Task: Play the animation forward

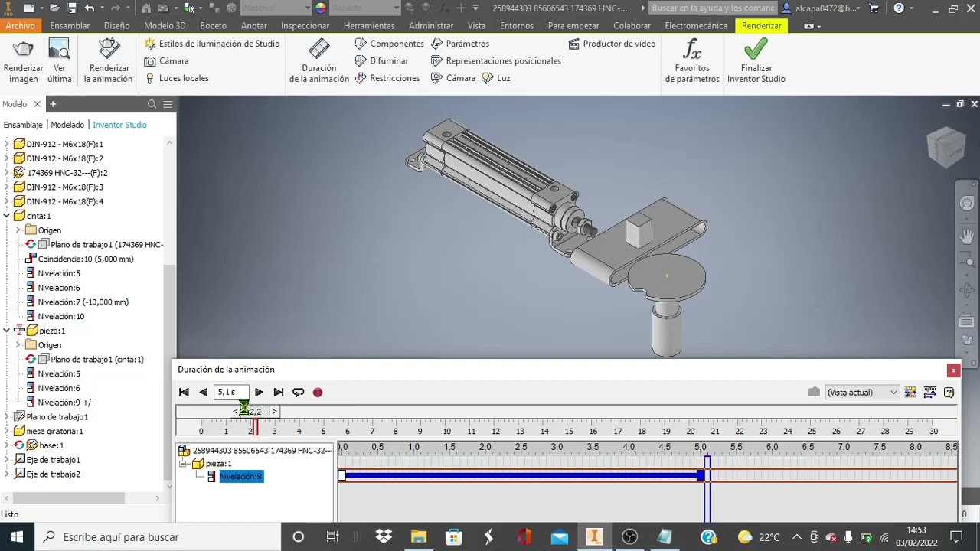Action: tap(259, 392)
